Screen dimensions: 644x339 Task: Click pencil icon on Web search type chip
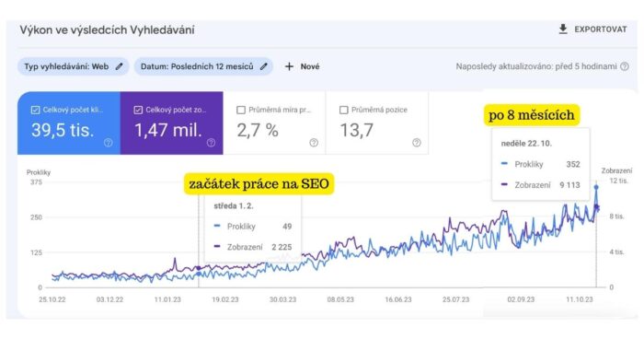[119, 66]
